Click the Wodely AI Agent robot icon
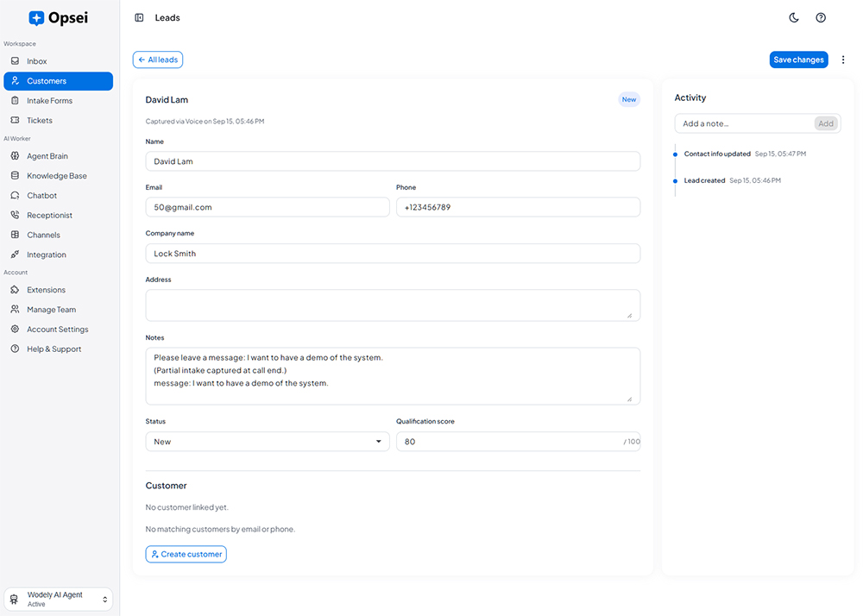Viewport: 863px width, 616px height. pos(15,599)
